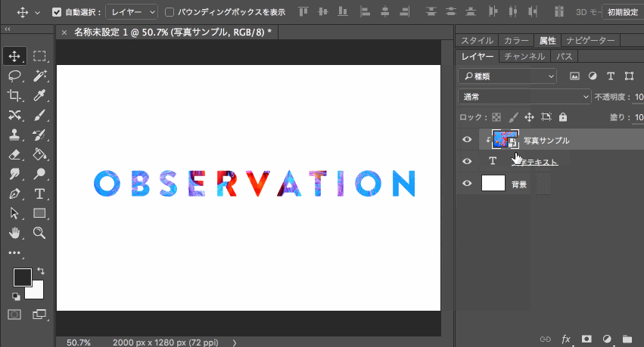Image resolution: width=644 pixels, height=347 pixels.
Task: Select the Smudge tool
Action: click(x=14, y=174)
